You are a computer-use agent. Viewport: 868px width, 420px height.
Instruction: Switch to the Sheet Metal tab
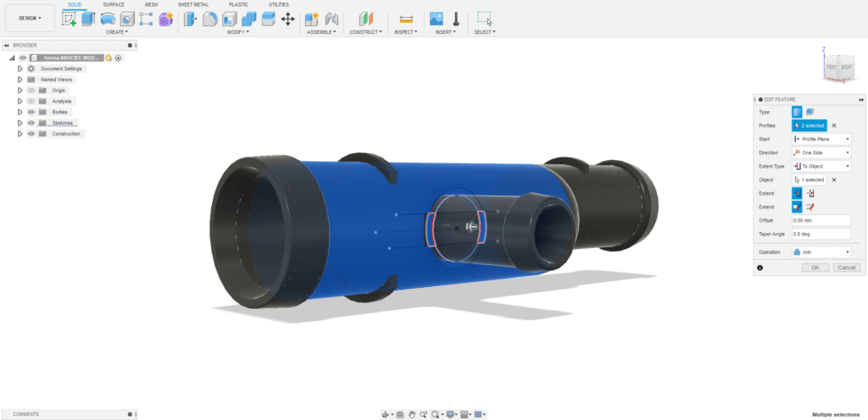pos(193,4)
